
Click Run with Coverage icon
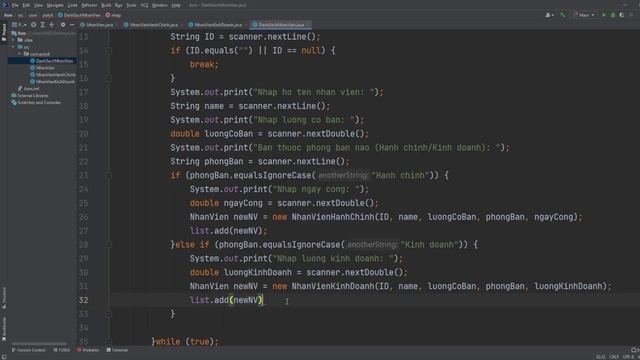pyautogui.click(x=622, y=15)
